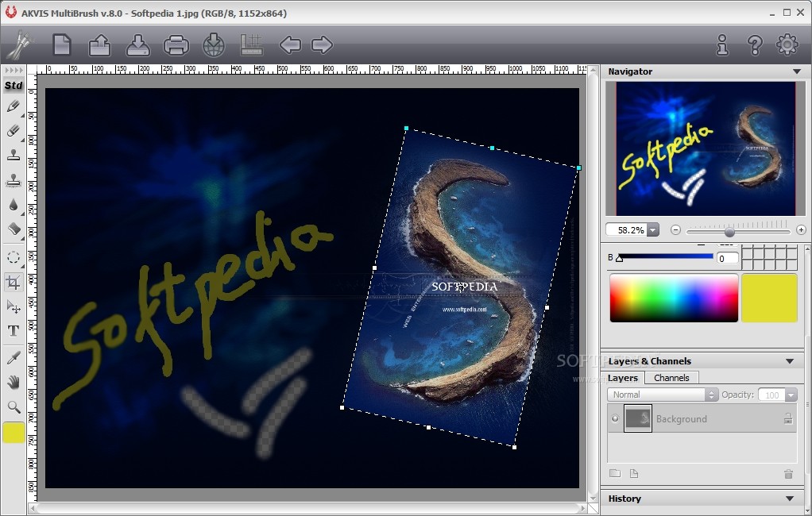Open an image with the upload arrow icon

[99, 44]
